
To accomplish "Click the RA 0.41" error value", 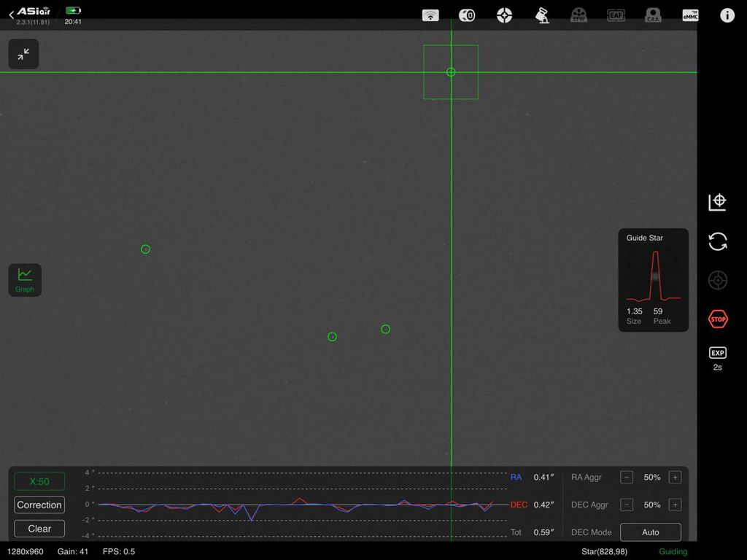I will click(x=543, y=477).
